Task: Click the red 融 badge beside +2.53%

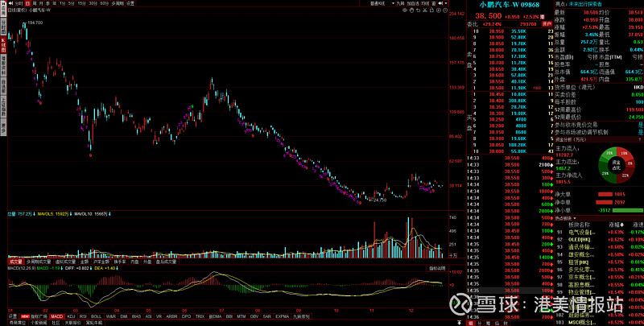Action: pyautogui.click(x=542, y=17)
